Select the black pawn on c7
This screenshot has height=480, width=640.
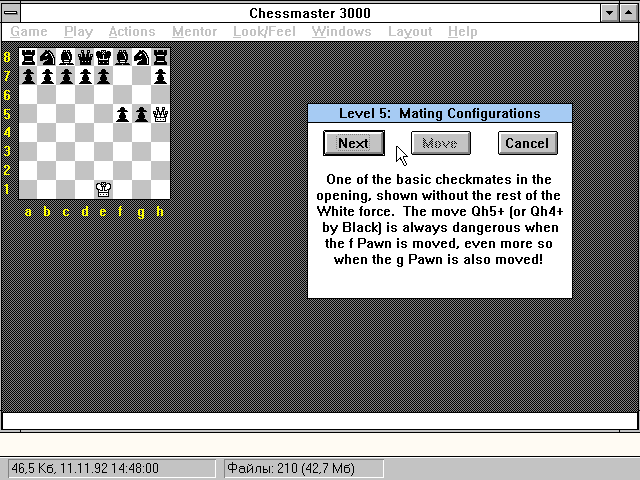point(66,76)
